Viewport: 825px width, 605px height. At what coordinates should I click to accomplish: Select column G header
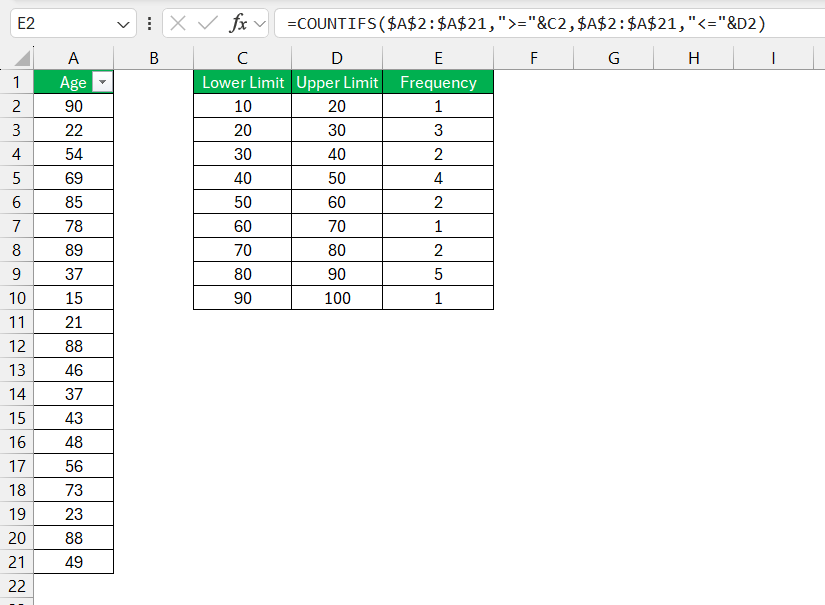613,58
